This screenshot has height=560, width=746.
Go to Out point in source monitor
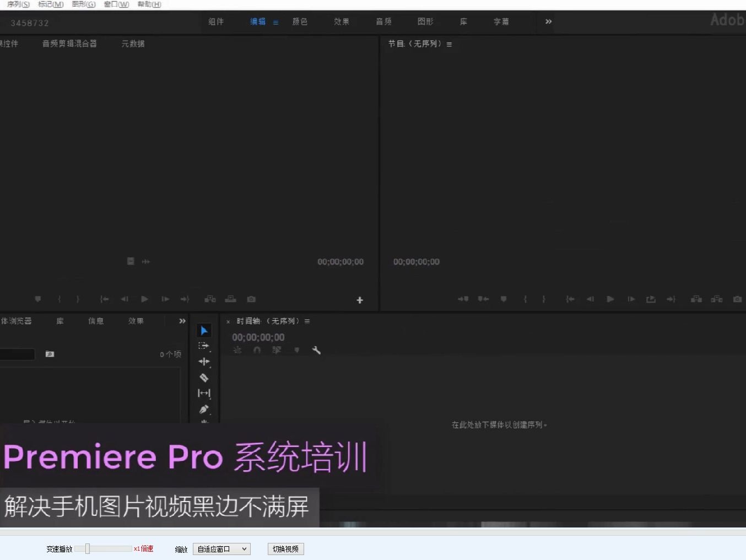coord(185,299)
